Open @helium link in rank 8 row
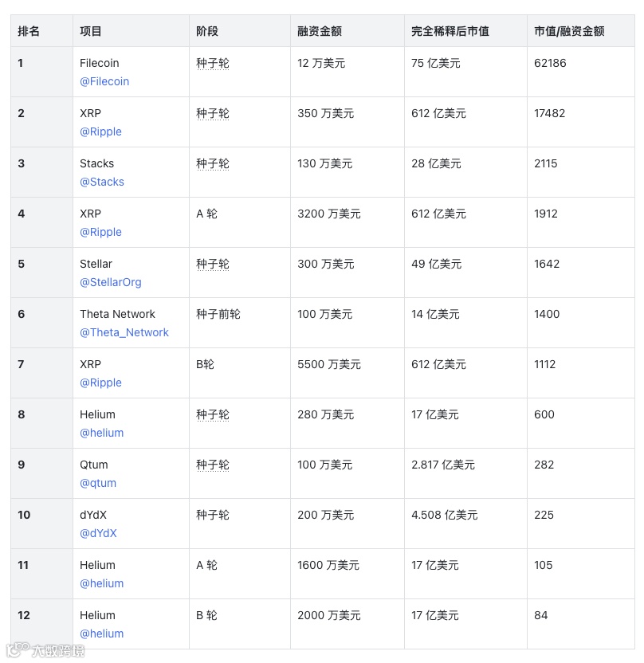644x663 pixels. point(101,433)
